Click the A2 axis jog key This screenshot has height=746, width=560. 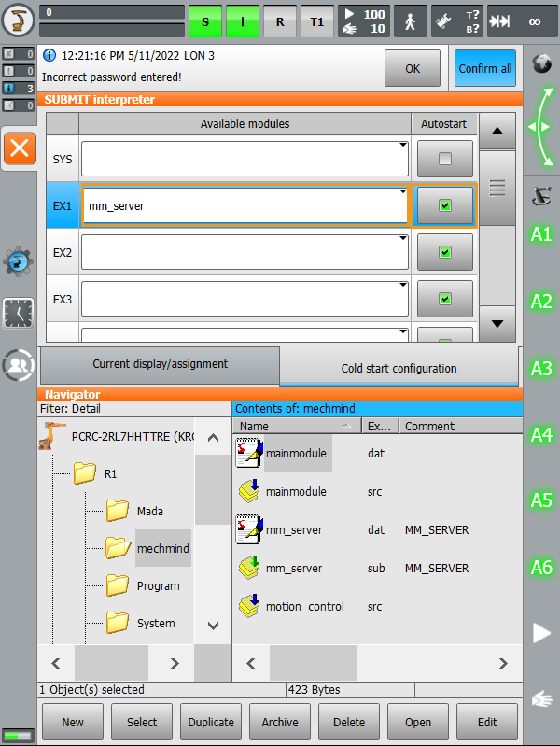pyautogui.click(x=541, y=302)
